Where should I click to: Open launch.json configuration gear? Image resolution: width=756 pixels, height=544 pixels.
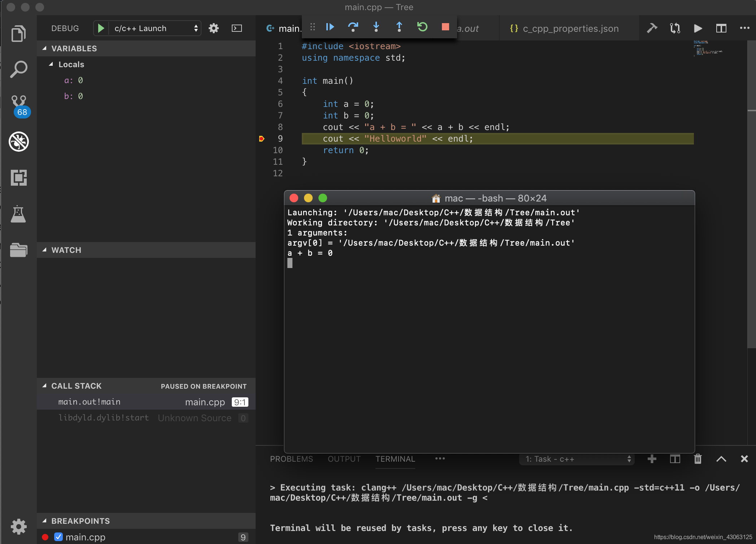(x=214, y=28)
